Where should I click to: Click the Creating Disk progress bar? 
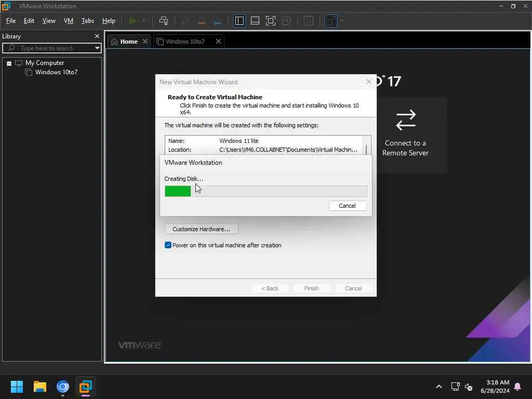265,191
